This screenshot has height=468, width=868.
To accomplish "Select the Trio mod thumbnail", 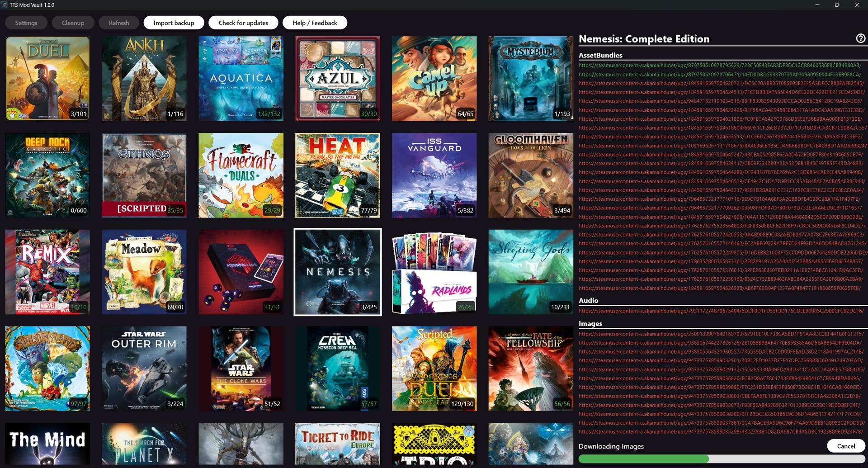I will click(x=434, y=444).
